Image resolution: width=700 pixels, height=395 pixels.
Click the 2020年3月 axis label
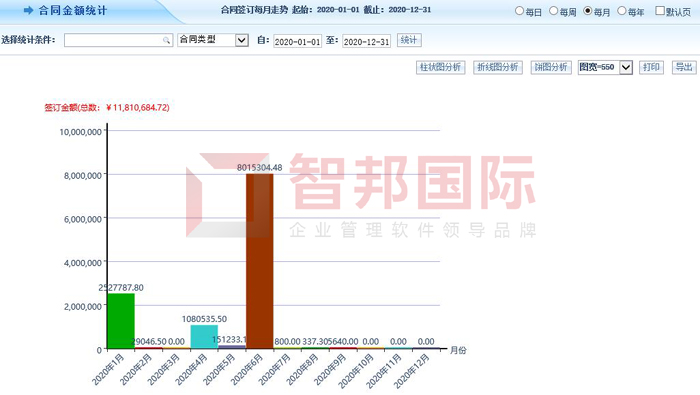click(164, 369)
